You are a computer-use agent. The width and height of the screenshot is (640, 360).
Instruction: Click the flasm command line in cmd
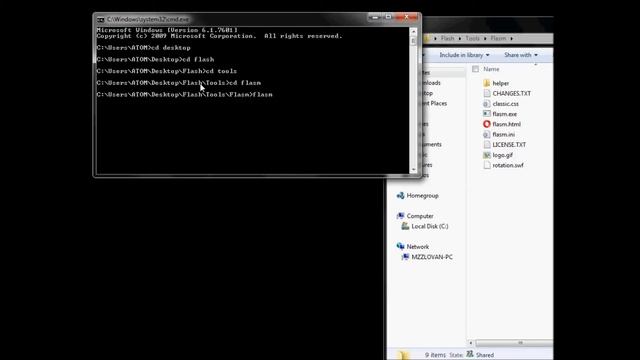[x=184, y=94]
